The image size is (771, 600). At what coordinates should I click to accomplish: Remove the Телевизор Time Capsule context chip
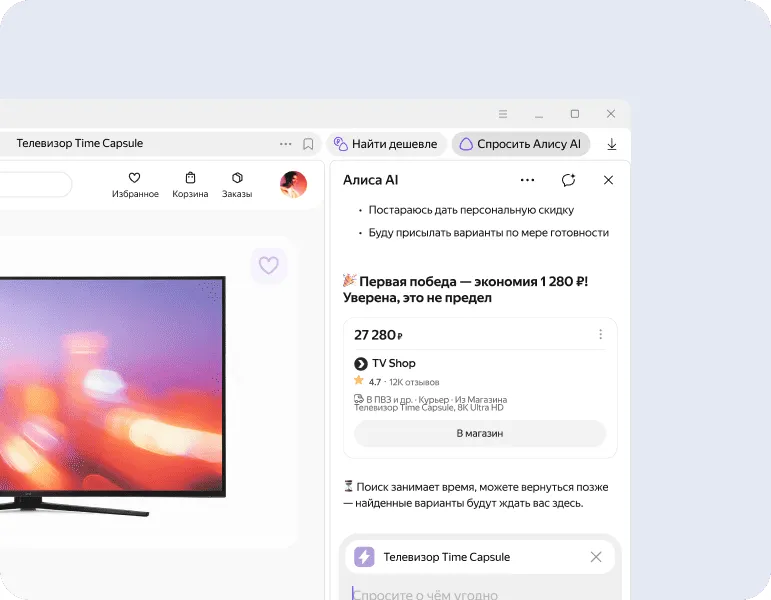tap(596, 557)
